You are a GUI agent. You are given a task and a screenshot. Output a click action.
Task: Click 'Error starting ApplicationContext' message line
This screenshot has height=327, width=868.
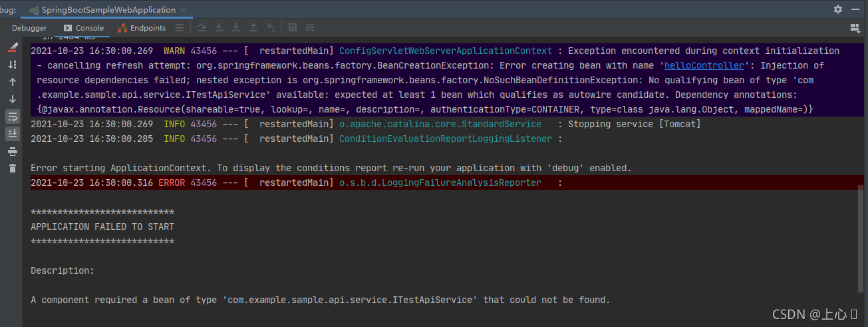pos(331,168)
